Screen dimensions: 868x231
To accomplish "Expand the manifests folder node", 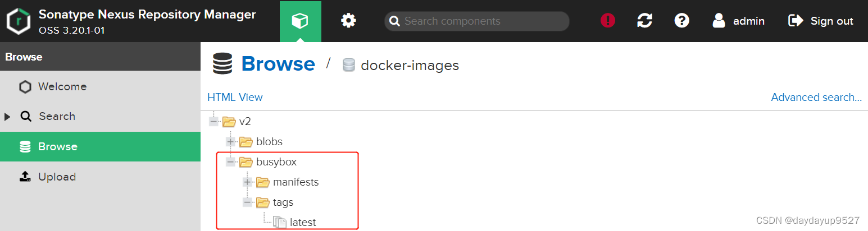I will pos(247,182).
